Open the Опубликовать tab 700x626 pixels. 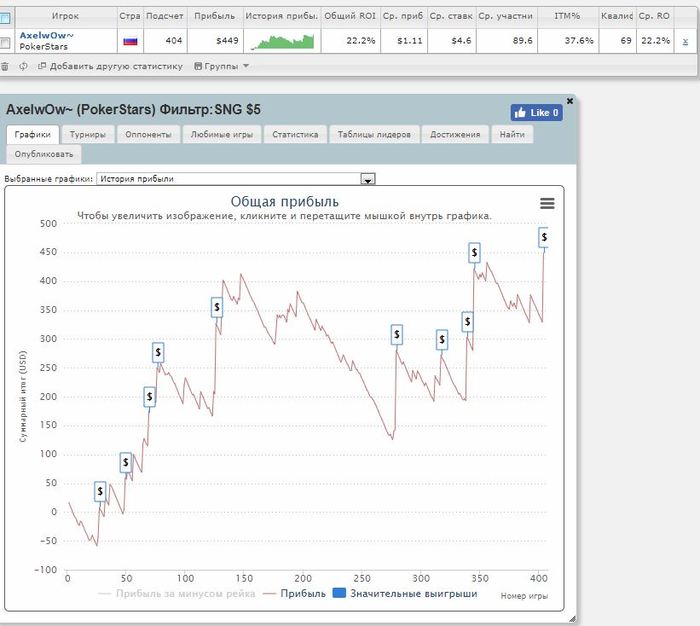[x=44, y=154]
